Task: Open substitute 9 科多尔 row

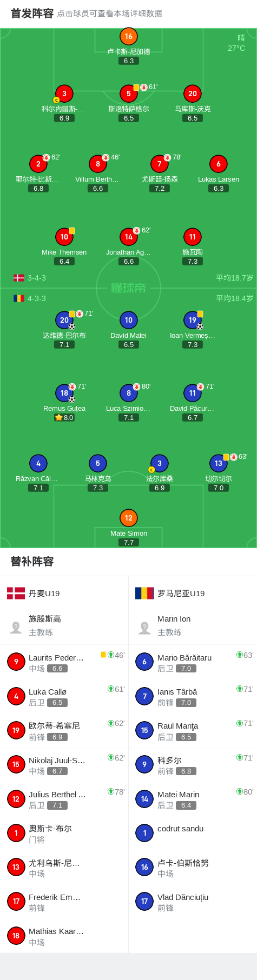Action: coord(193,764)
